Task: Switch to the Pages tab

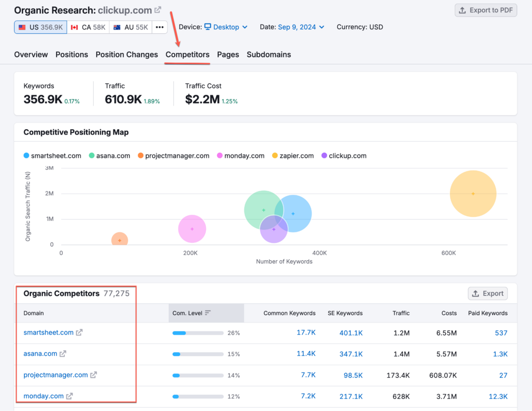Action: pos(228,55)
